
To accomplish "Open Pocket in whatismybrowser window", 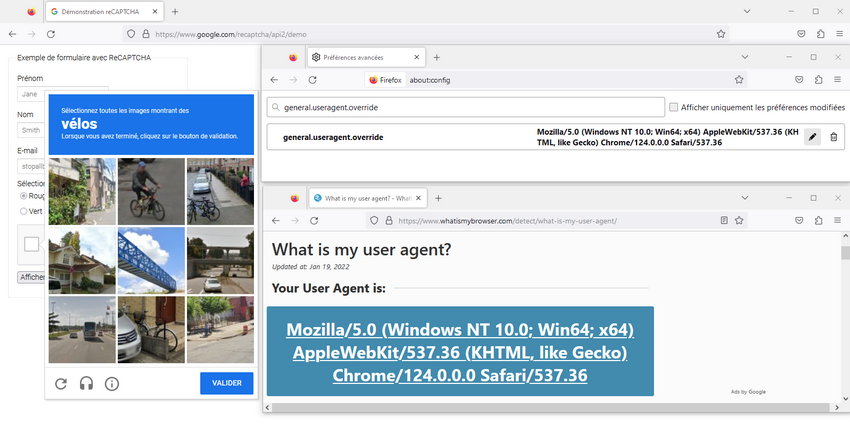I will point(799,221).
